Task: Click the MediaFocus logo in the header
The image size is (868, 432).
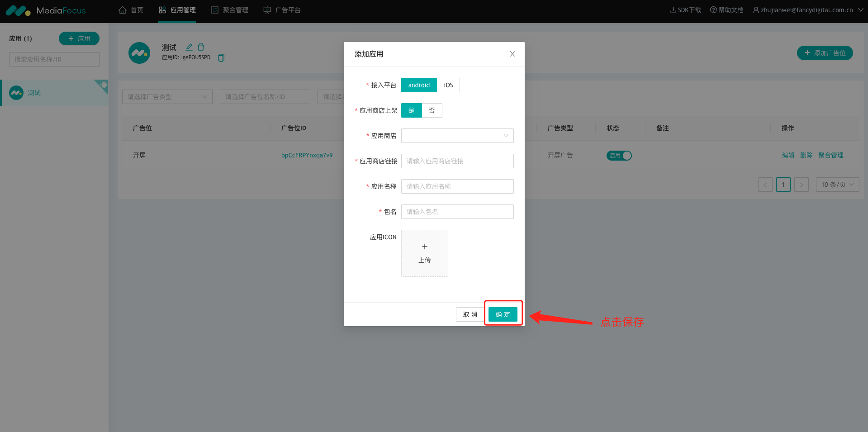Action: click(45, 10)
